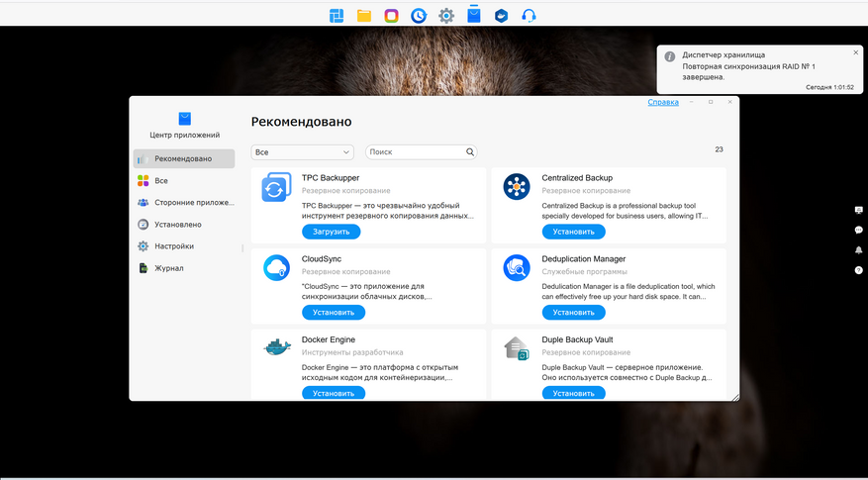Click into the "Поиск" search field

[x=416, y=152]
